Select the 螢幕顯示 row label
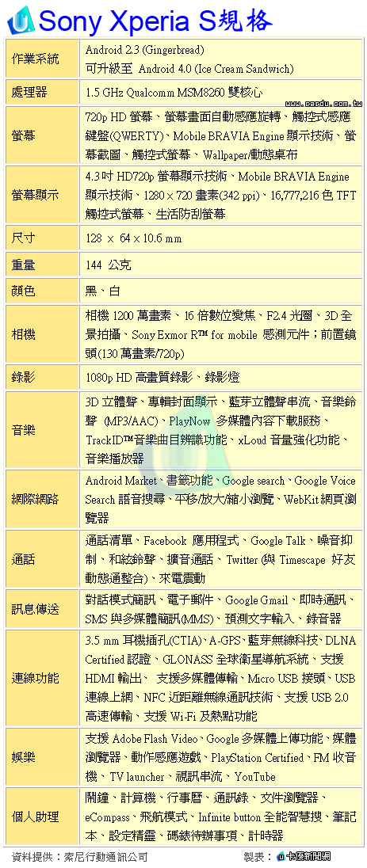367x868 pixels. pos(35,195)
